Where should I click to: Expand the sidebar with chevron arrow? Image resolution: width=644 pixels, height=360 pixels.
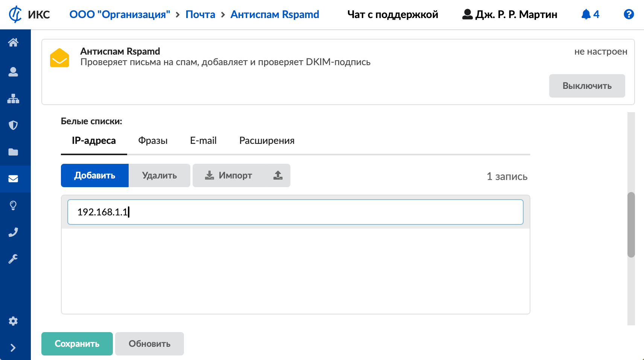(13, 348)
